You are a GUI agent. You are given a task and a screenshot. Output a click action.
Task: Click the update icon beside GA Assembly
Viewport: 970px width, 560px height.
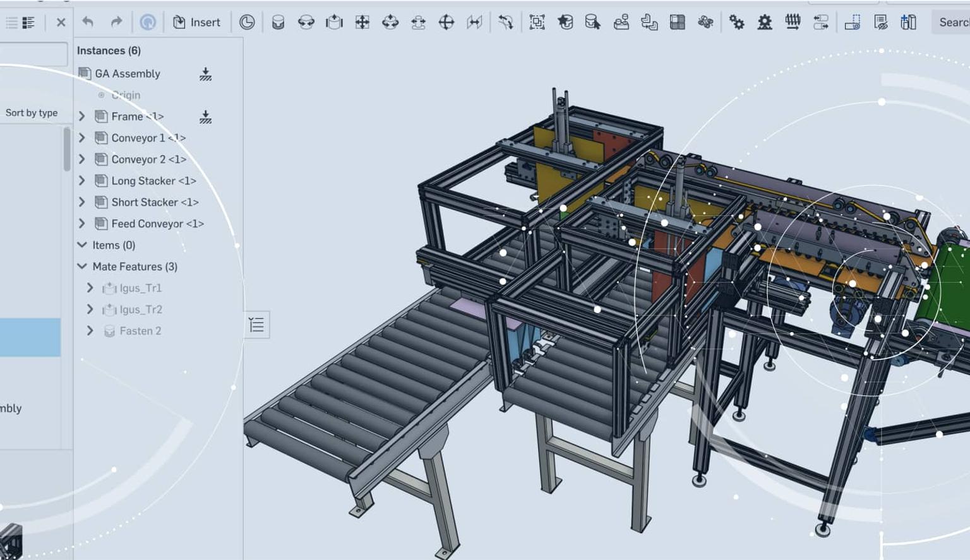pos(207,74)
